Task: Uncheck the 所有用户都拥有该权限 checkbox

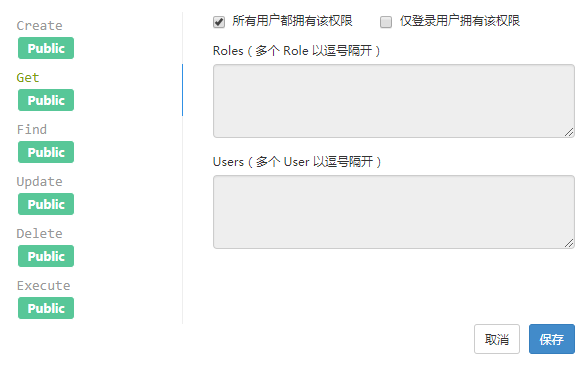Action: coord(219,22)
